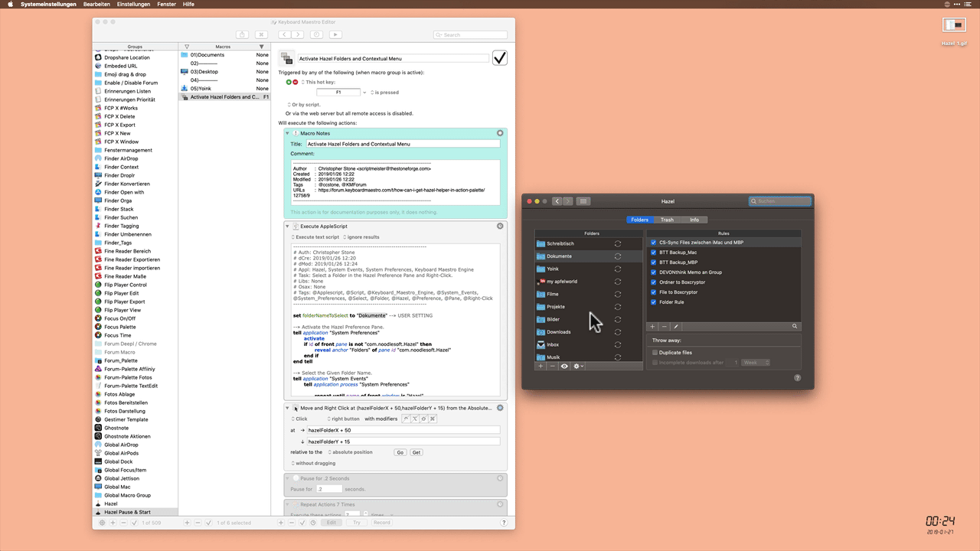The height and width of the screenshot is (551, 980).
Task: Go forward with Keyboard Maestro's right arrow
Action: point(297,34)
